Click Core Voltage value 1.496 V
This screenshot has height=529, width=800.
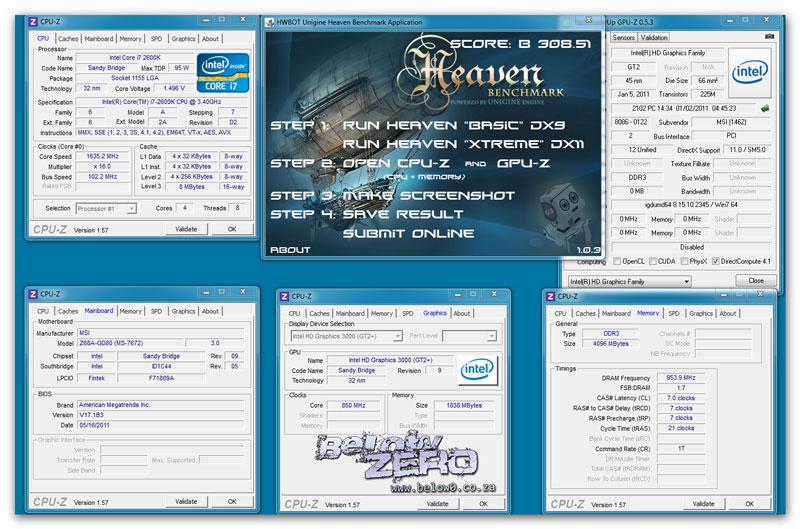point(174,89)
